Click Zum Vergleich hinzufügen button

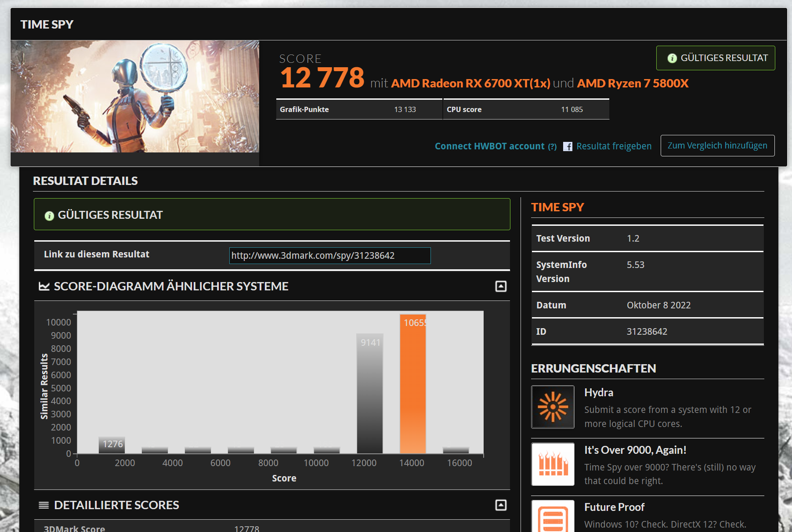[x=717, y=145]
